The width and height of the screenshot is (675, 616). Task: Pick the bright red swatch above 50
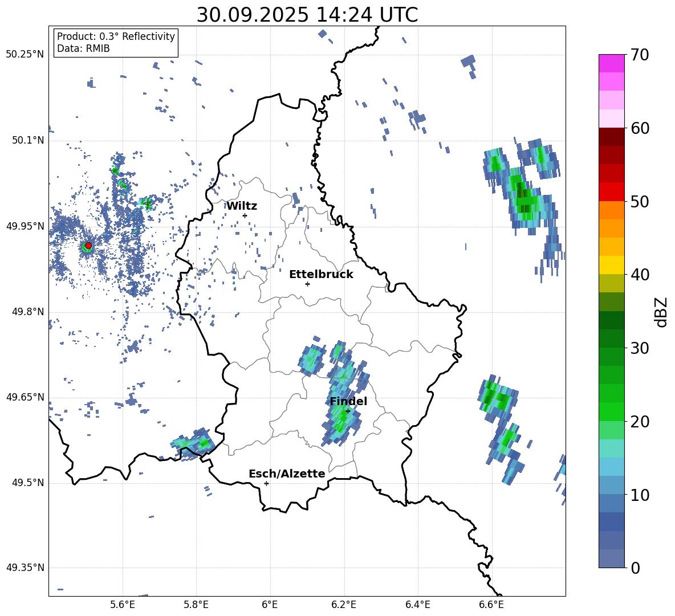[x=611, y=192]
